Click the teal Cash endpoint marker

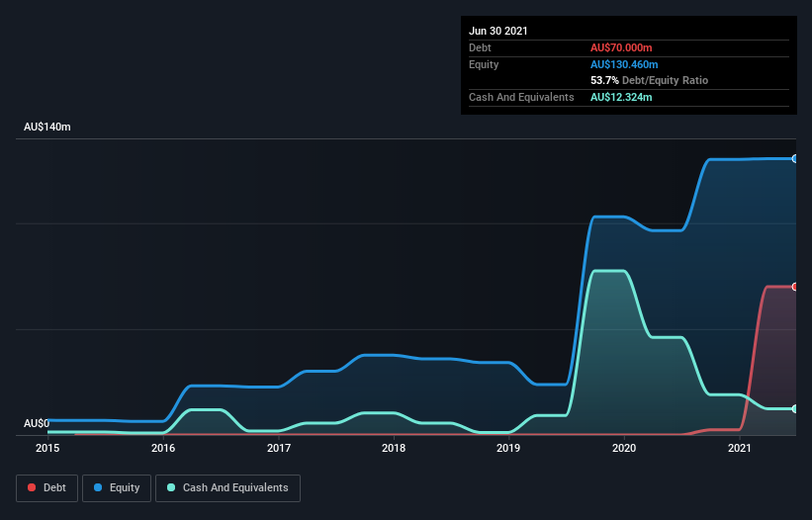pyautogui.click(x=795, y=408)
